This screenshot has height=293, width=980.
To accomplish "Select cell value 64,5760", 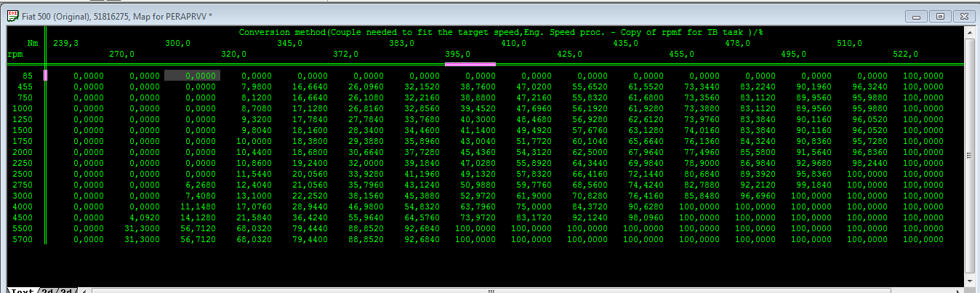I will (421, 217).
